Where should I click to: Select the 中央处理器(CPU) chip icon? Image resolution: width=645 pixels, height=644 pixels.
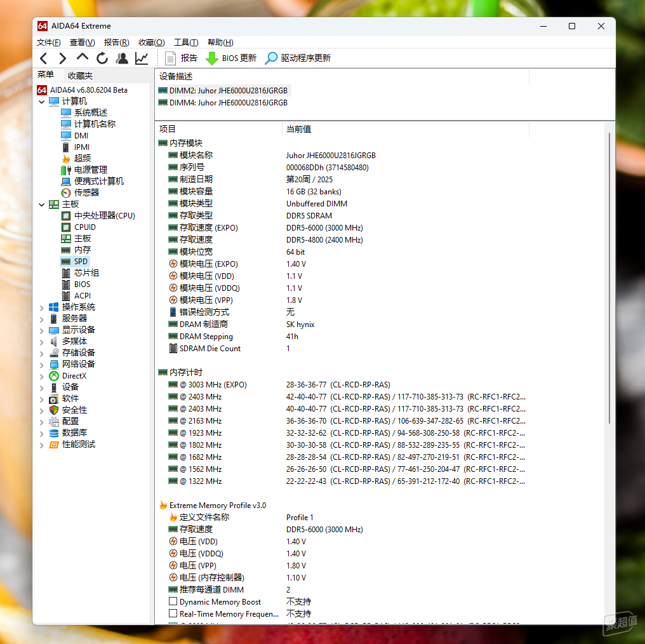(66, 216)
